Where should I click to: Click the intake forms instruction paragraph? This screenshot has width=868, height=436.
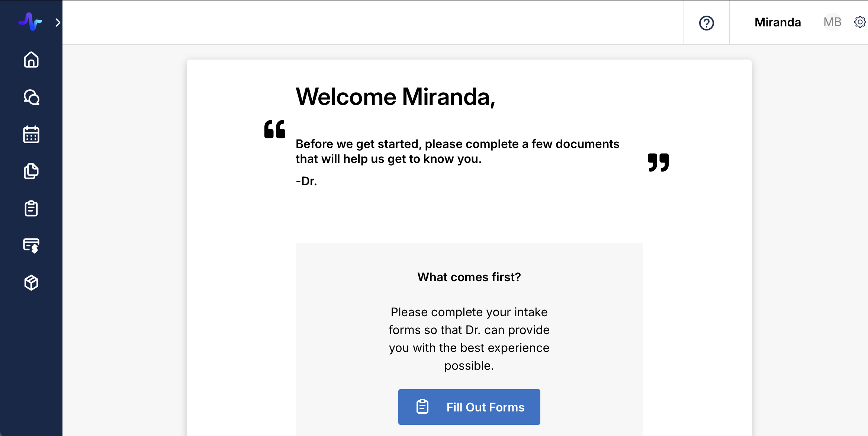coord(469,339)
